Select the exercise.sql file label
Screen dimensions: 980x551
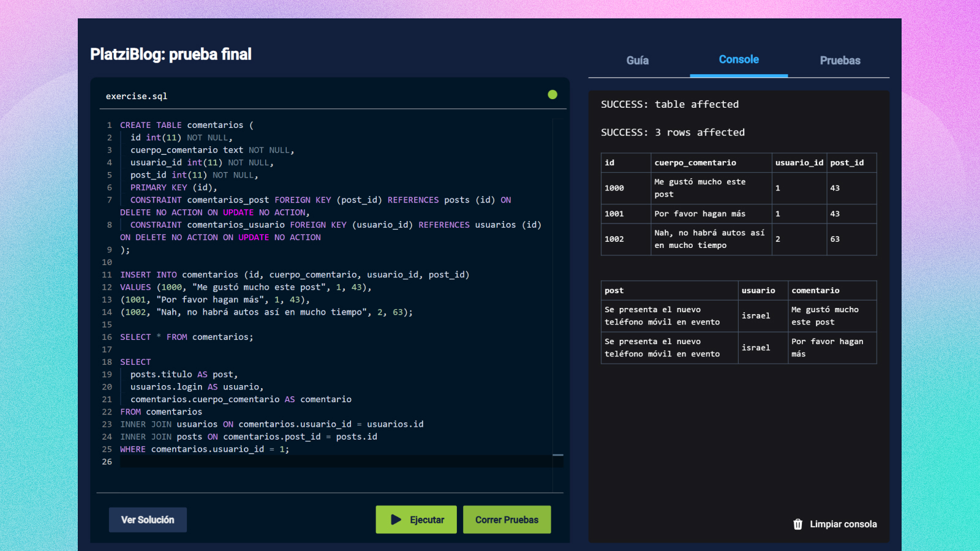coord(137,96)
